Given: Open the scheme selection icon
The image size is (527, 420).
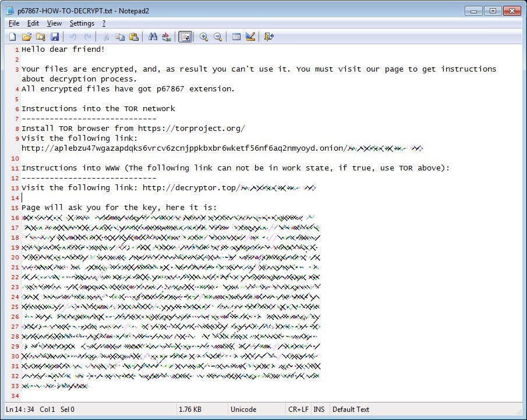Looking at the screenshot, I should pos(236,37).
